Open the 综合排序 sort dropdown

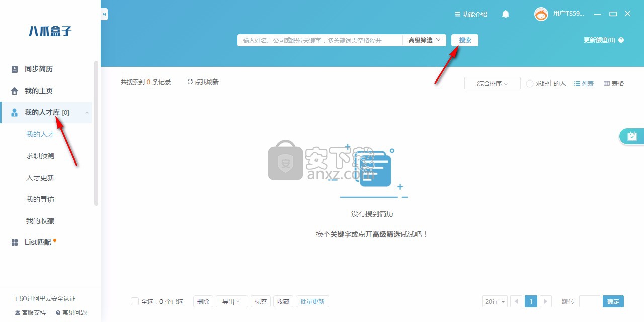[493, 83]
